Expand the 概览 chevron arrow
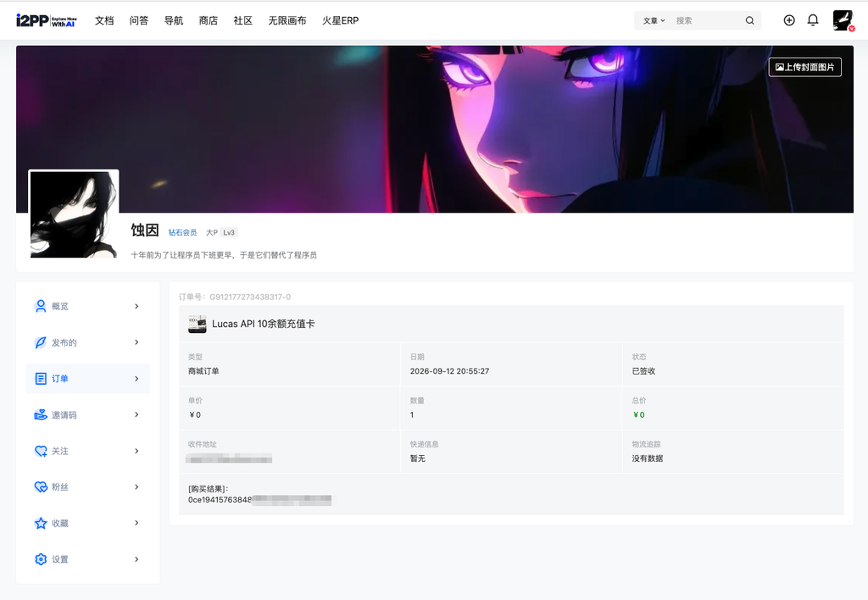This screenshot has height=600, width=868. [x=136, y=306]
